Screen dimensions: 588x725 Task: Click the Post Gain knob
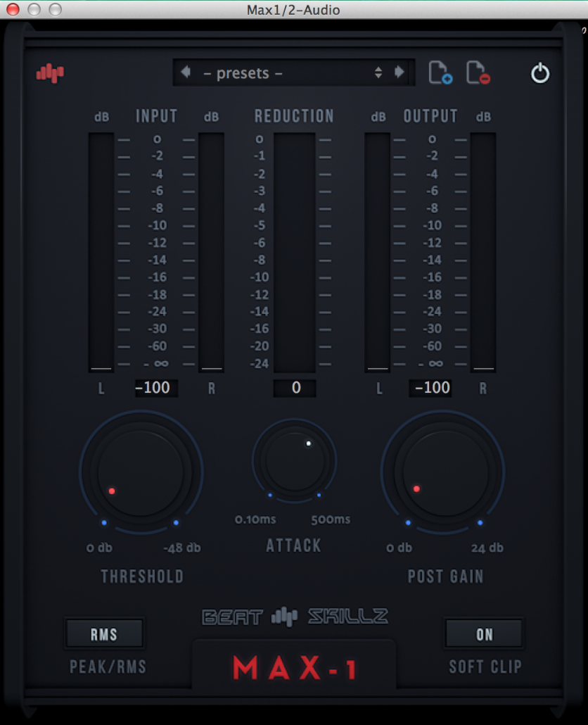[x=445, y=473]
